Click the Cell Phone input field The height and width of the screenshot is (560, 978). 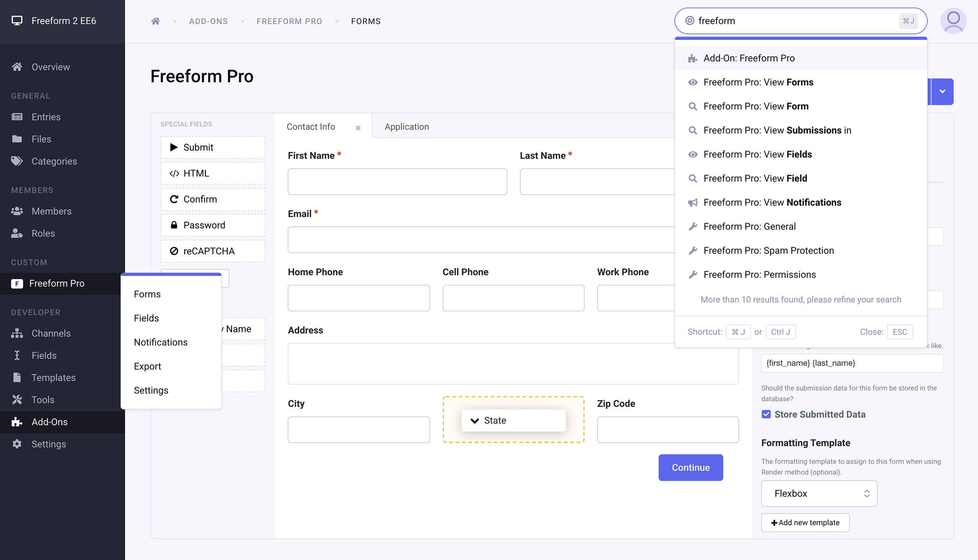tap(513, 298)
